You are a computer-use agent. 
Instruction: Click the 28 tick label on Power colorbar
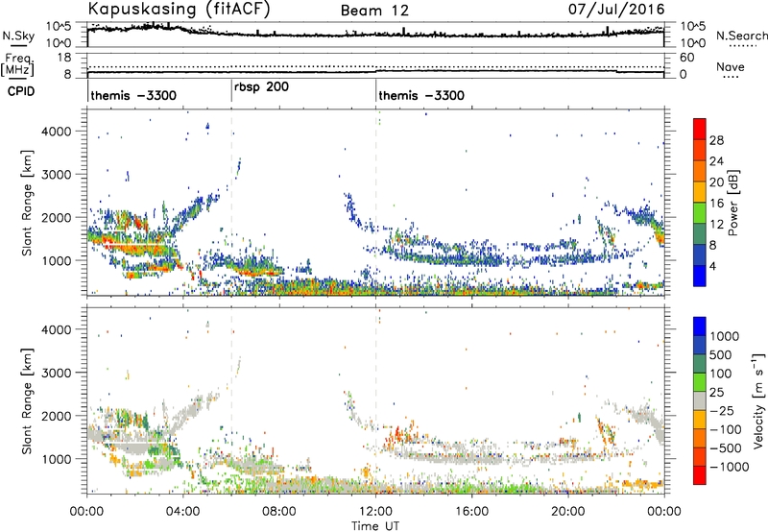coord(716,140)
